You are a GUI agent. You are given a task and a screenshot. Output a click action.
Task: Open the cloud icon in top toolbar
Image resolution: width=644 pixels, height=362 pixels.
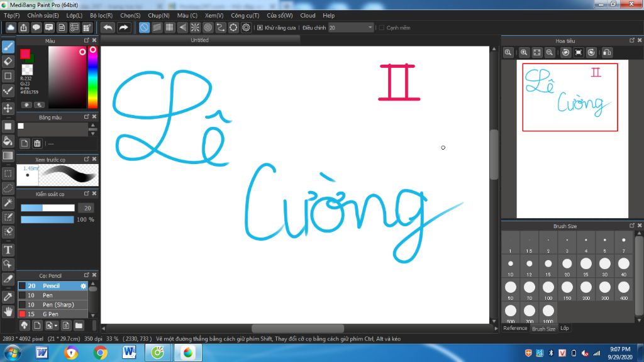11,28
